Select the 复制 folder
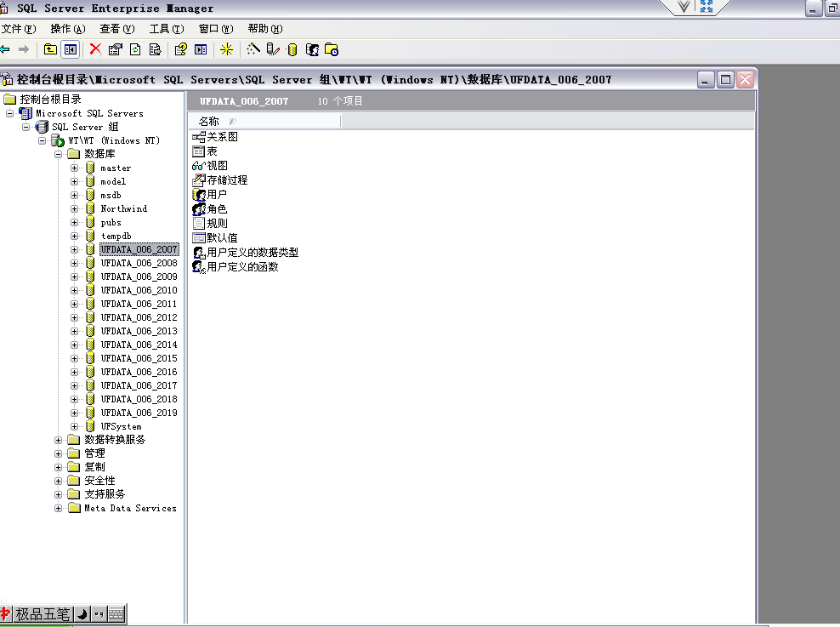The image size is (840, 627). 95,467
